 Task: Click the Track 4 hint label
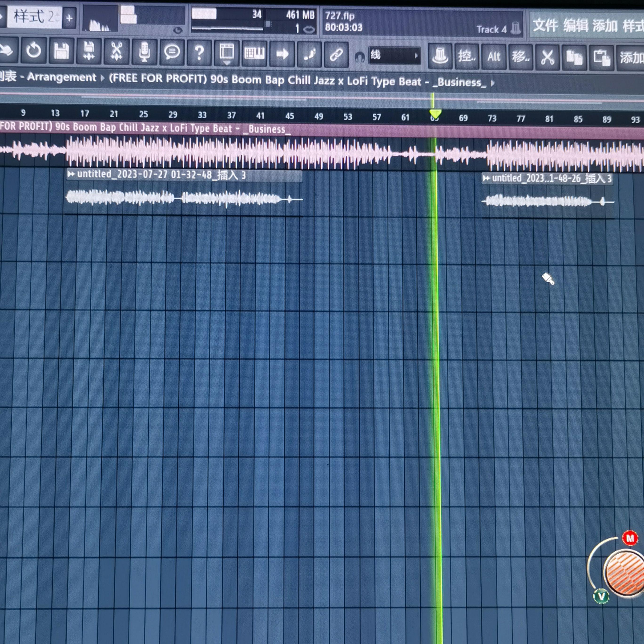tap(491, 29)
